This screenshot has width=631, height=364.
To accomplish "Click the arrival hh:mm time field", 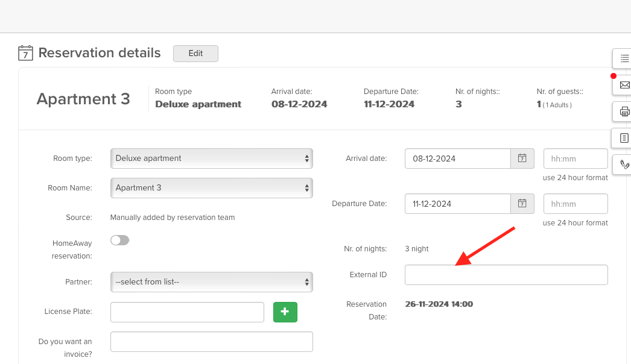I will 575,158.
